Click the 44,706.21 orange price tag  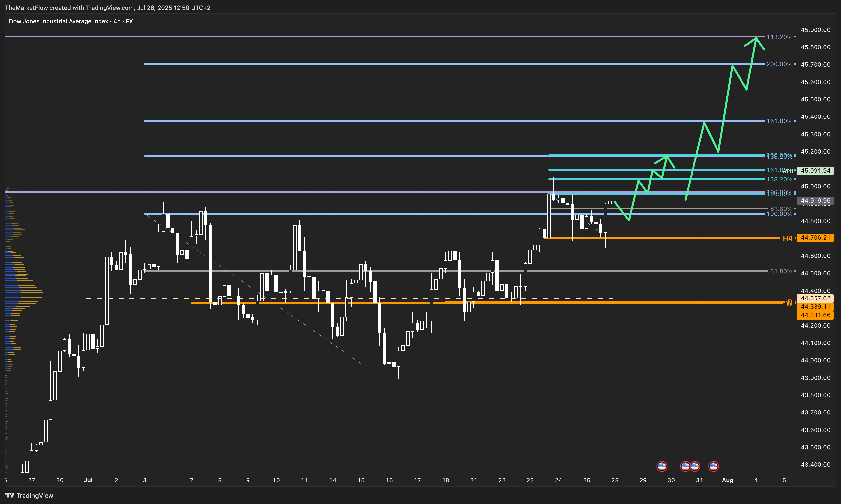815,238
